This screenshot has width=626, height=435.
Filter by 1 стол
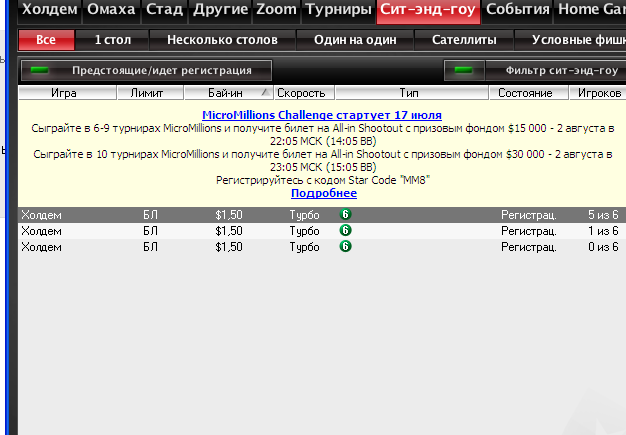pos(113,40)
